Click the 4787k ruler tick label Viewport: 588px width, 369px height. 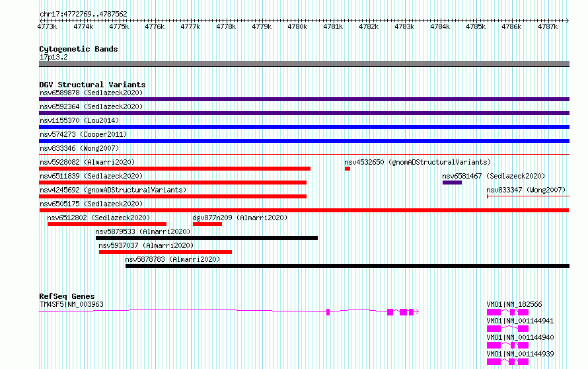pyautogui.click(x=548, y=26)
